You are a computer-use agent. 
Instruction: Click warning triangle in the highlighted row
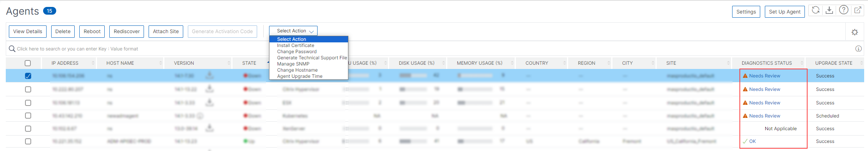coord(745,76)
